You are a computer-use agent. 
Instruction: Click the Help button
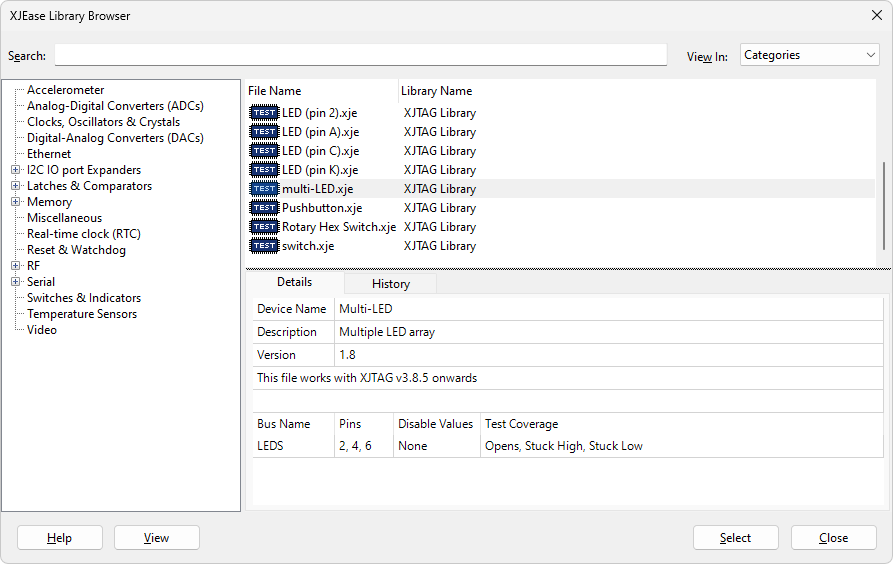click(59, 538)
